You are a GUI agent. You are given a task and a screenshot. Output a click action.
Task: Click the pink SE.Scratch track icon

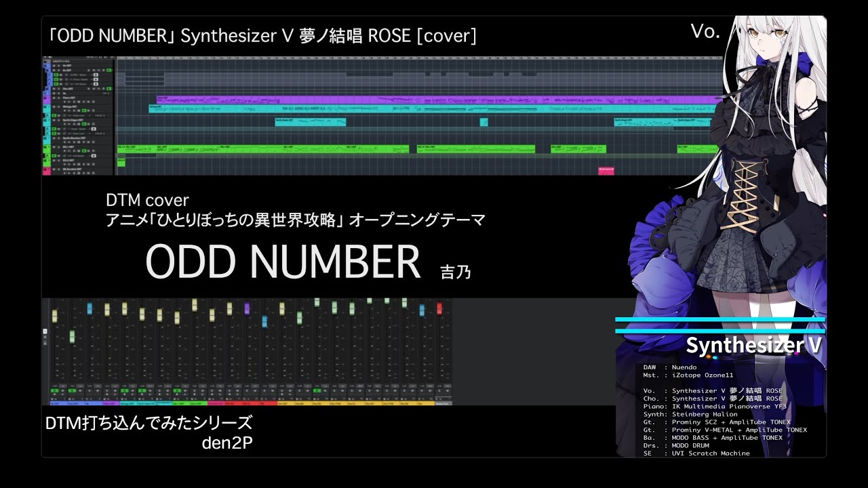(x=47, y=169)
